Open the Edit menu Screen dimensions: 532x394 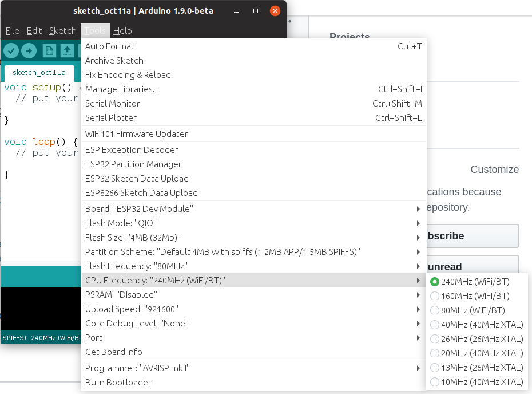pyautogui.click(x=34, y=30)
